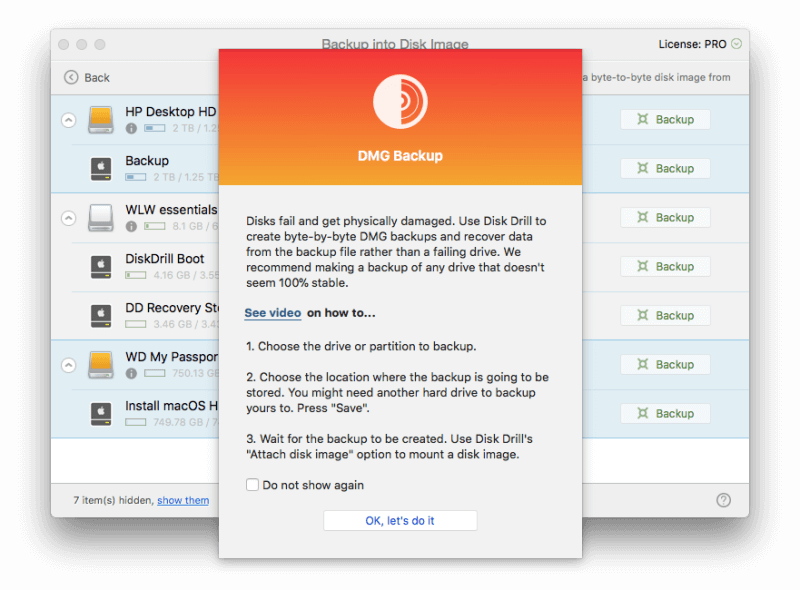800x590 pixels.
Task: Click the License: PRO label
Action: [692, 44]
